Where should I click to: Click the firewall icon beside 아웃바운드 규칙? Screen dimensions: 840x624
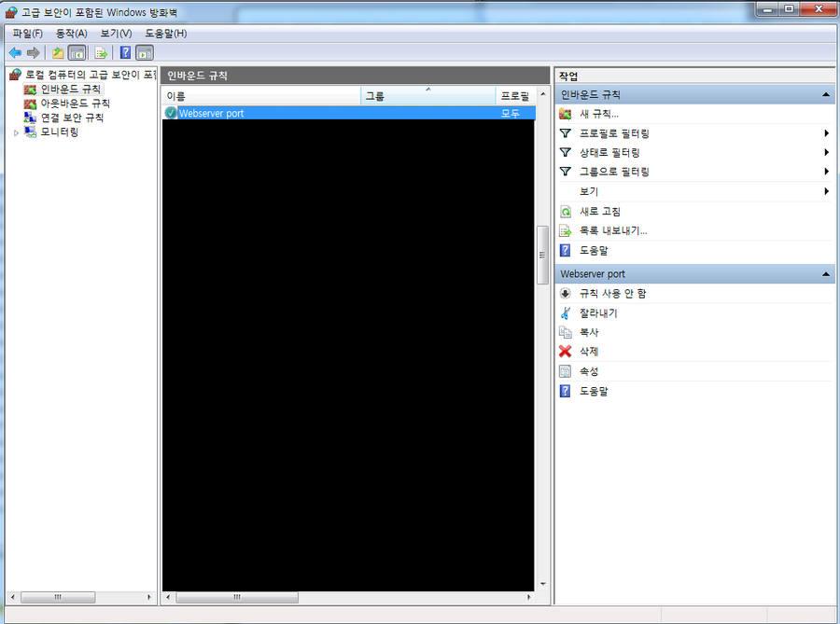click(x=30, y=104)
